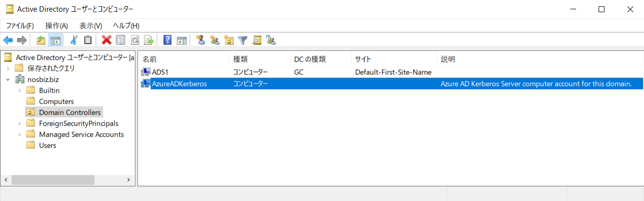Select the AD51 computer row
The width and height of the screenshot is (644, 201).
coord(391,72)
